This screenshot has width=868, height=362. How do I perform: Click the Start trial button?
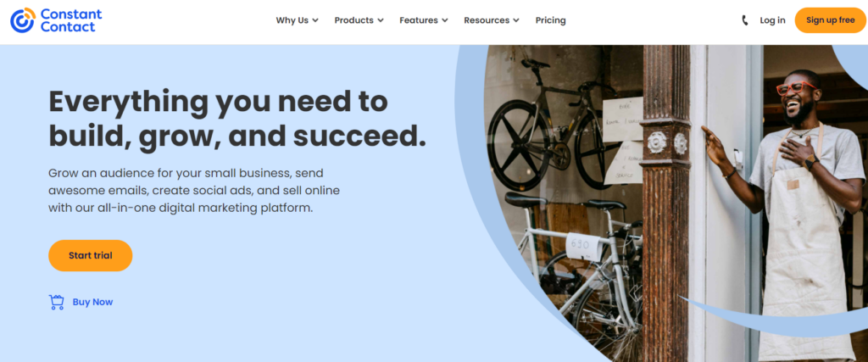coord(90,256)
